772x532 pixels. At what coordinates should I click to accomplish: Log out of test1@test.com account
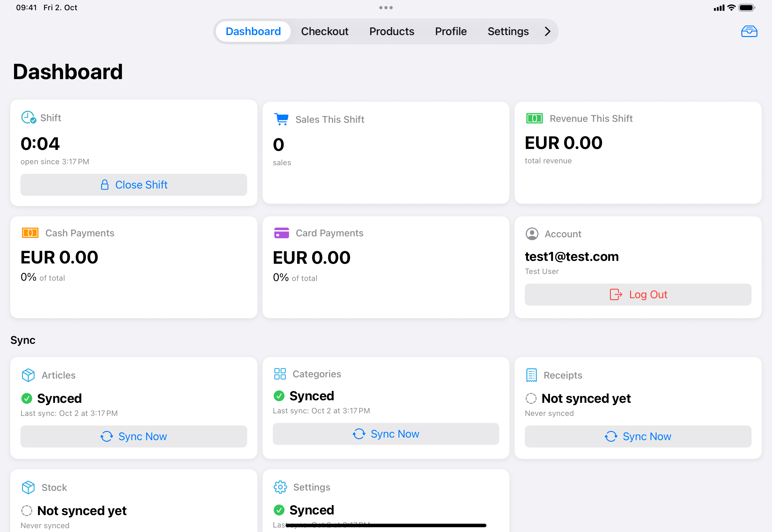(638, 295)
